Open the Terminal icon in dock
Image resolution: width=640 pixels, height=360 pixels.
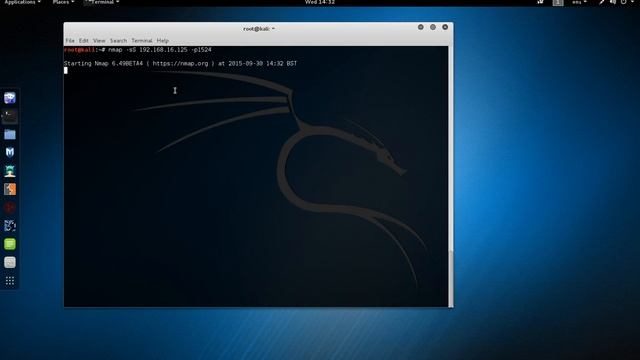tap(10, 116)
